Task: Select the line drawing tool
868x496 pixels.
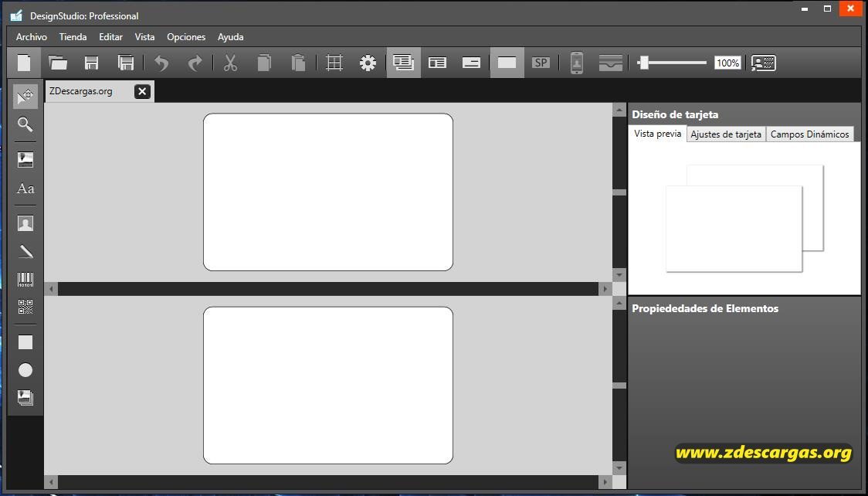Action: tap(25, 251)
